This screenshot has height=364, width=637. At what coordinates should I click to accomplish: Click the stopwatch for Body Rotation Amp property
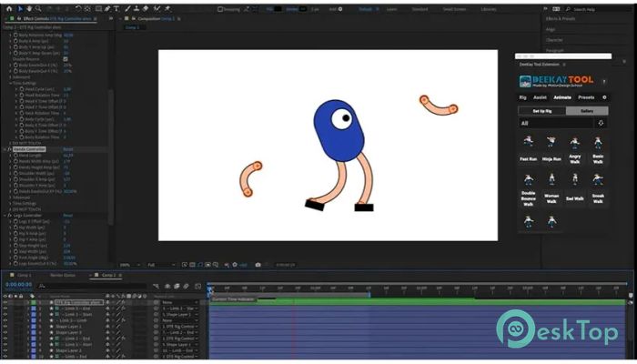point(15,35)
